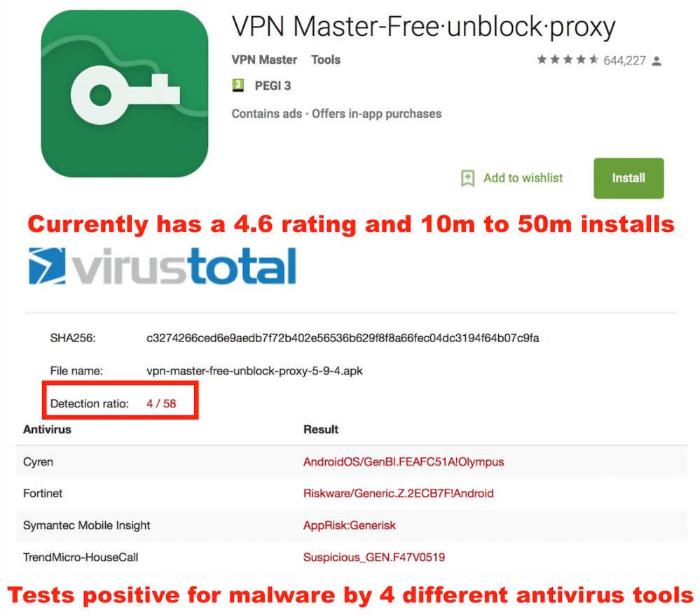The height and width of the screenshot is (615, 700).
Task: Click the Antivirus column header
Action: (48, 430)
